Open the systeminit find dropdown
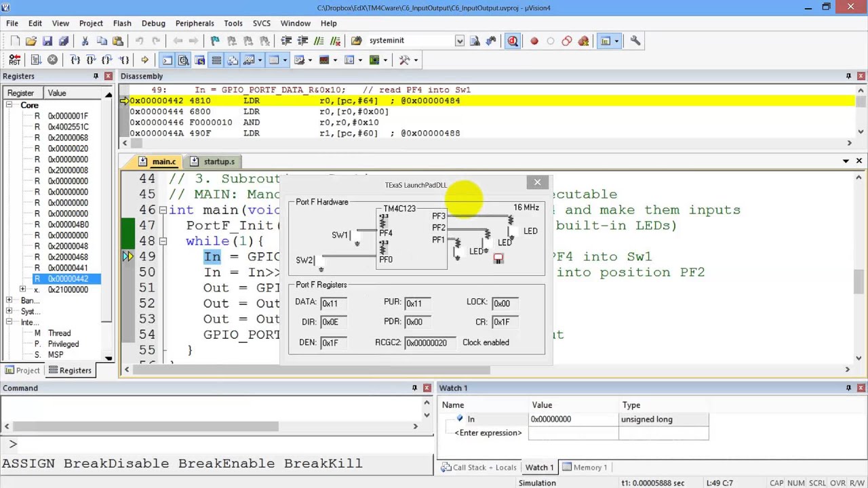This screenshot has width=868, height=488. 459,41
